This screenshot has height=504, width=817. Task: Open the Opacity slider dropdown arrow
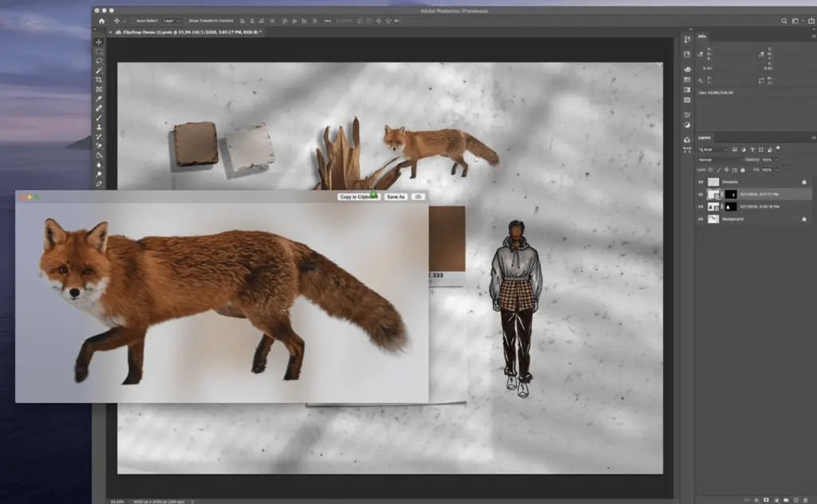[x=776, y=159]
